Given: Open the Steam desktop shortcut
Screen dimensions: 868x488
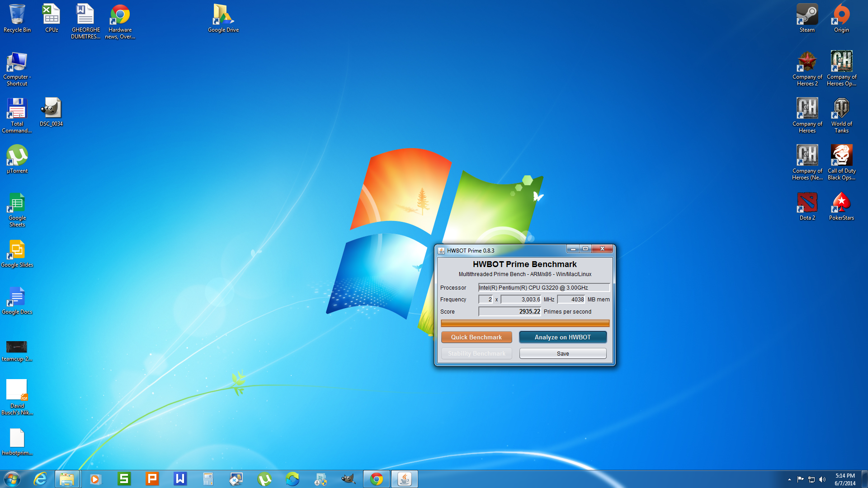Looking at the screenshot, I should click(x=807, y=19).
